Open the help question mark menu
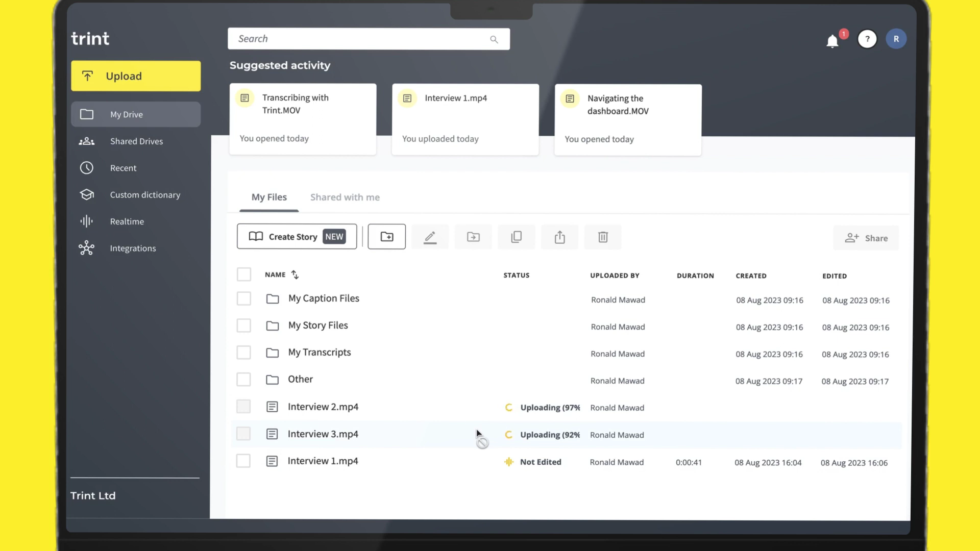The image size is (980, 551). pyautogui.click(x=867, y=39)
